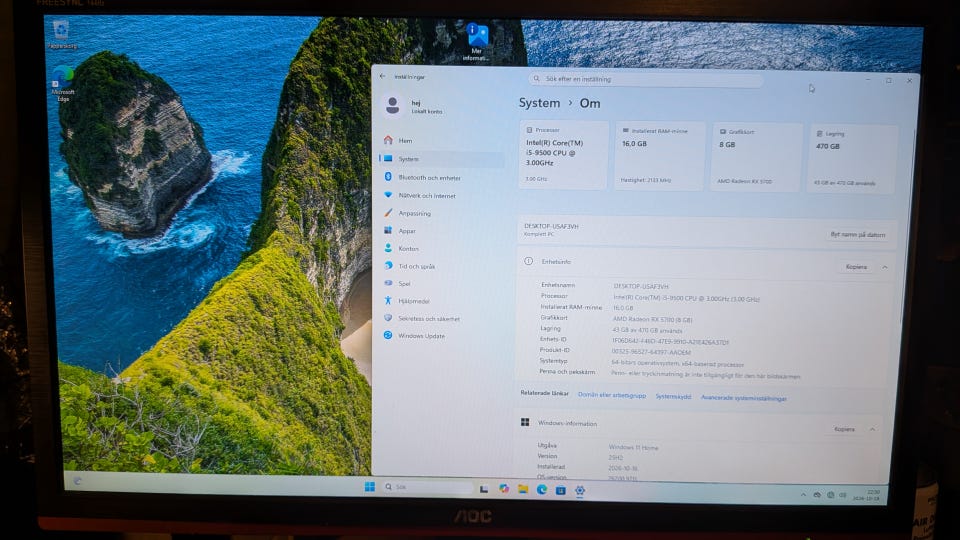The image size is (960, 540).
Task: Click the AMD Radeon RX 5700 Grafikkort value
Action: (652, 320)
